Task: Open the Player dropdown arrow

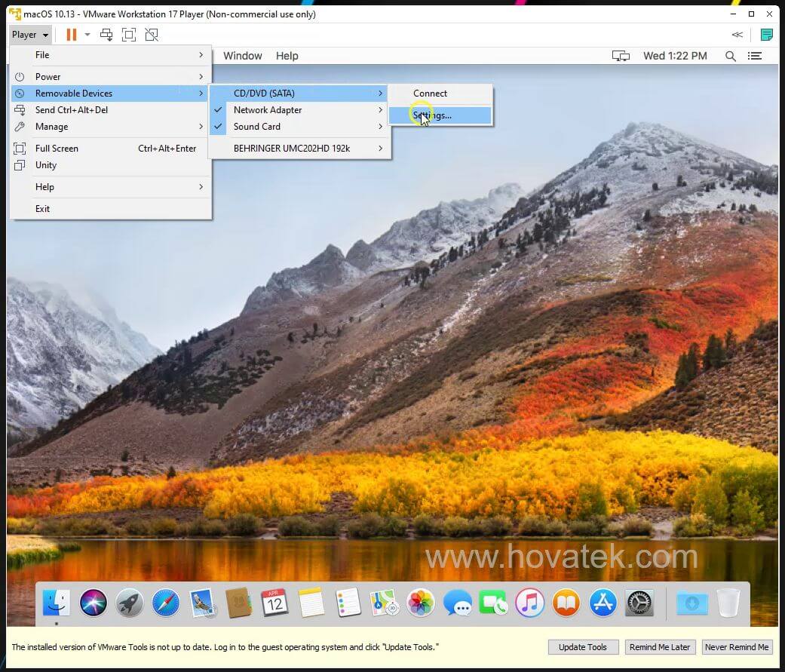Action: point(44,34)
